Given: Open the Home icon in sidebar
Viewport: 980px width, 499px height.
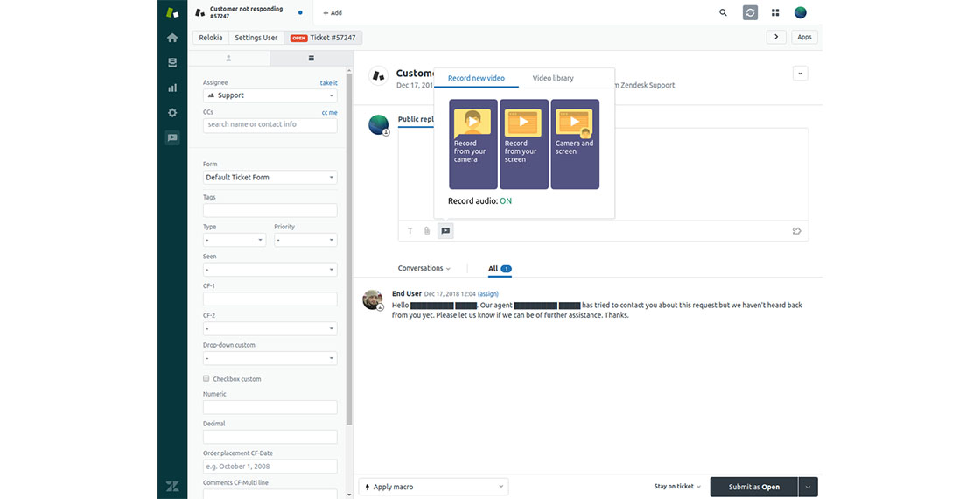Looking at the screenshot, I should pos(172,38).
